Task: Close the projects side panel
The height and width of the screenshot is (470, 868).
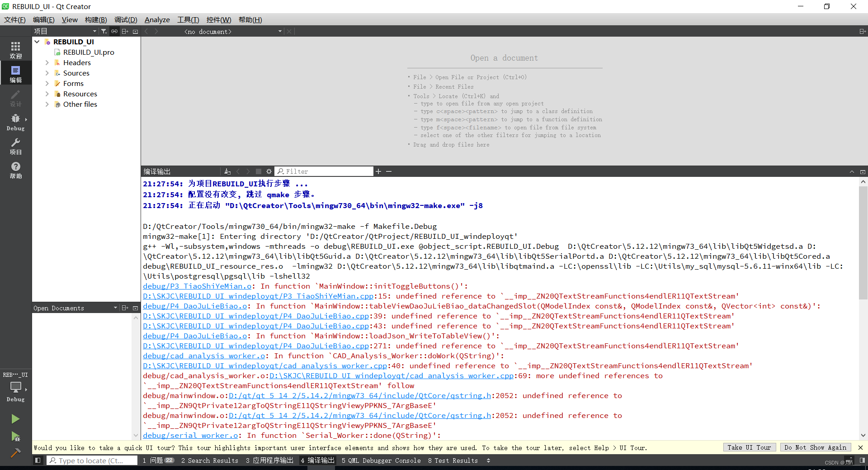Action: click(135, 31)
